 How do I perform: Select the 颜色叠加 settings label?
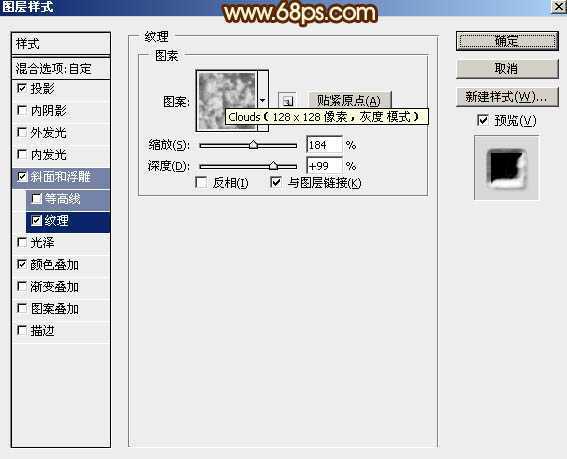point(54,265)
